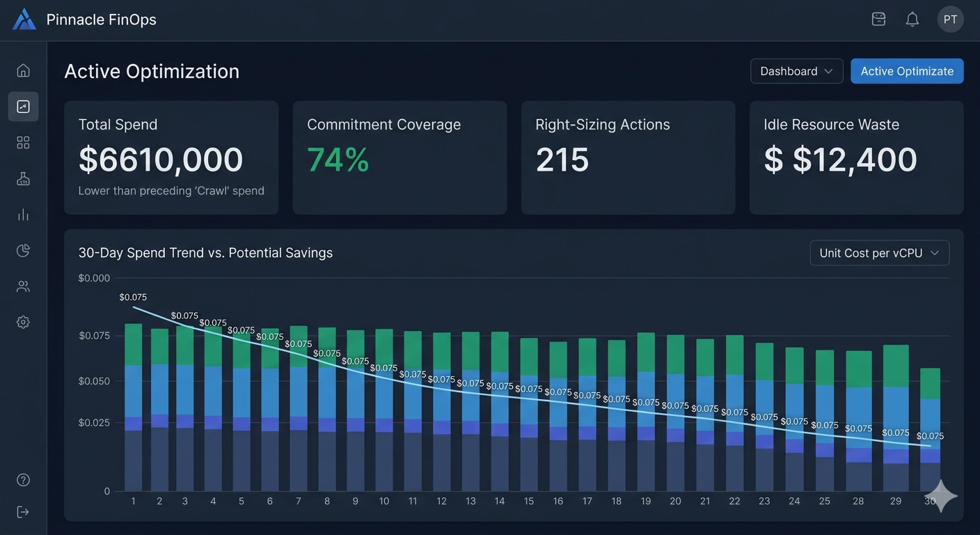
Task: Click the day 1 x-axis label
Action: coord(133,501)
